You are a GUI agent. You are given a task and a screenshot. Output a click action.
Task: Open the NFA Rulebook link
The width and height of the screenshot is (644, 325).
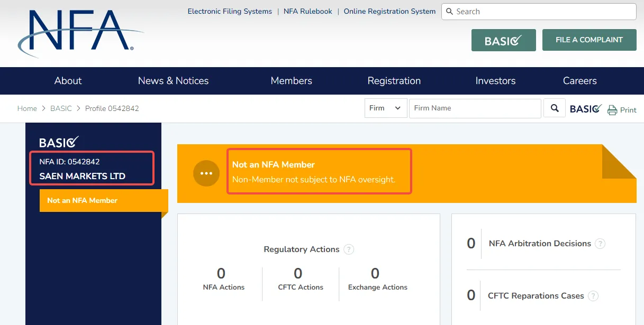click(x=308, y=11)
